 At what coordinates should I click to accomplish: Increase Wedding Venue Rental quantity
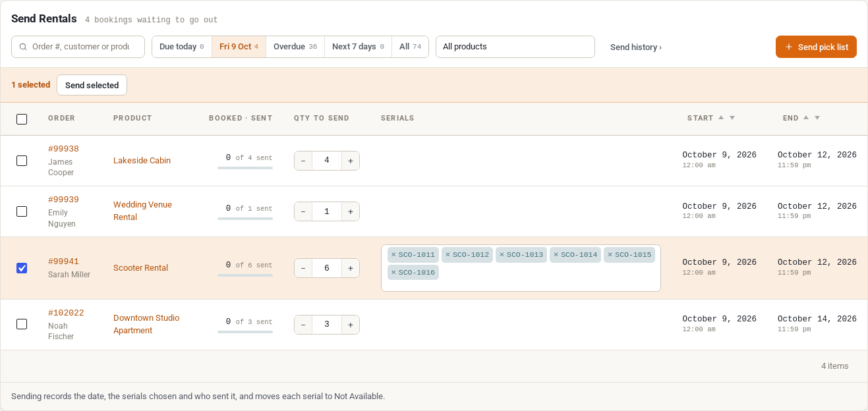click(351, 211)
